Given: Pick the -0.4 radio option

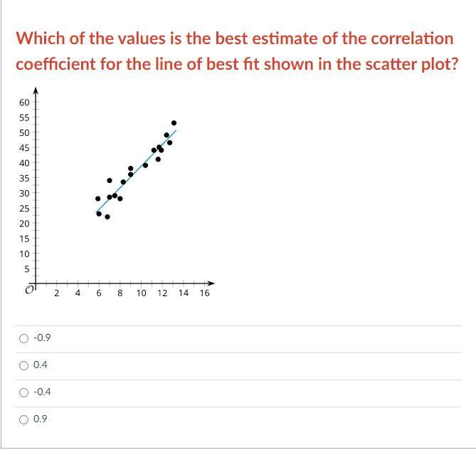Looking at the screenshot, I should point(23,392).
